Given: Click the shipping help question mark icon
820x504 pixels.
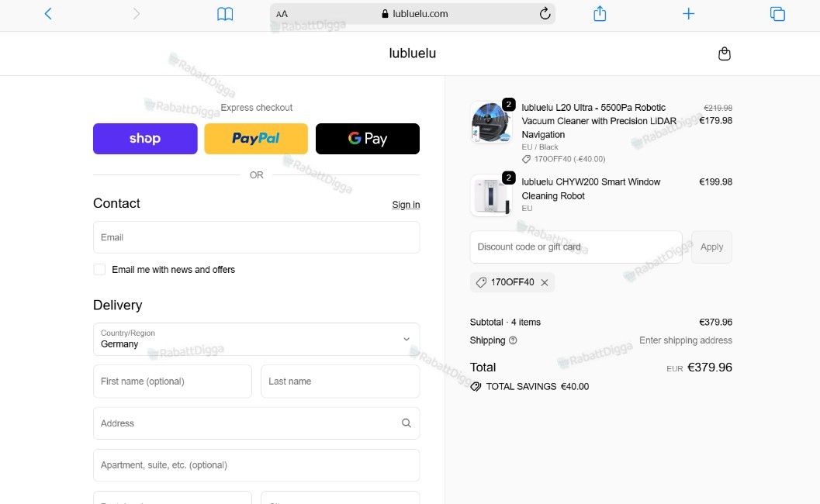Looking at the screenshot, I should (513, 340).
